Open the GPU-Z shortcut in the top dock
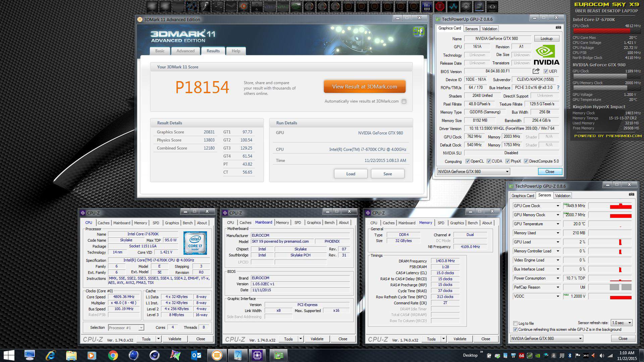 click(x=283, y=6)
